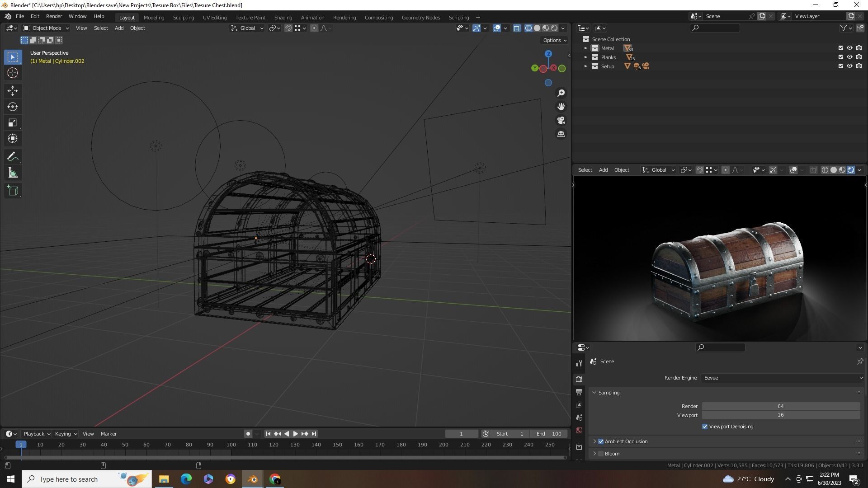
Task: Open the Output properties tab icon
Action: pyautogui.click(x=579, y=392)
